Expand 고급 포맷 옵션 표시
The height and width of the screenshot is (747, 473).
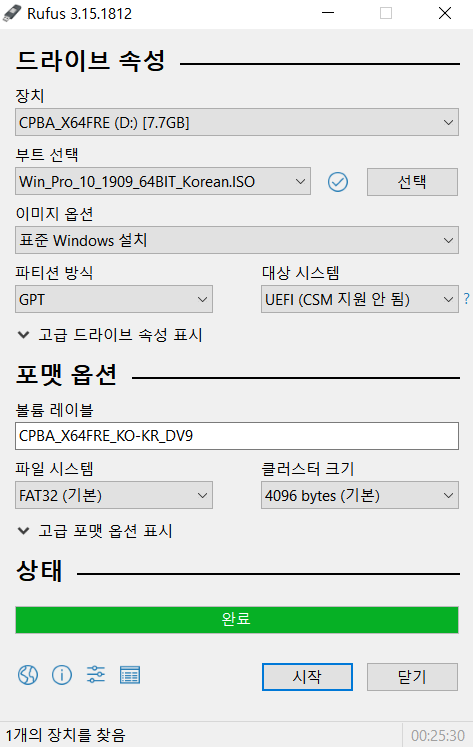pyautogui.click(x=95, y=531)
